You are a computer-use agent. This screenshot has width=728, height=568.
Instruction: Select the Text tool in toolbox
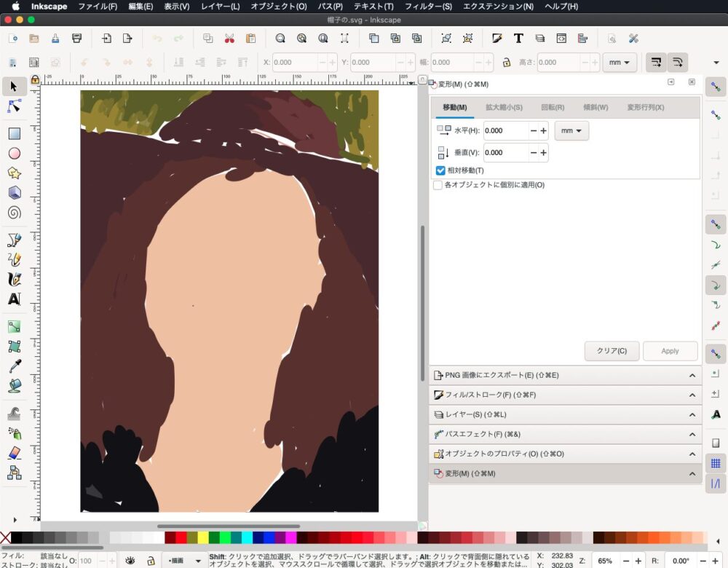coord(14,299)
